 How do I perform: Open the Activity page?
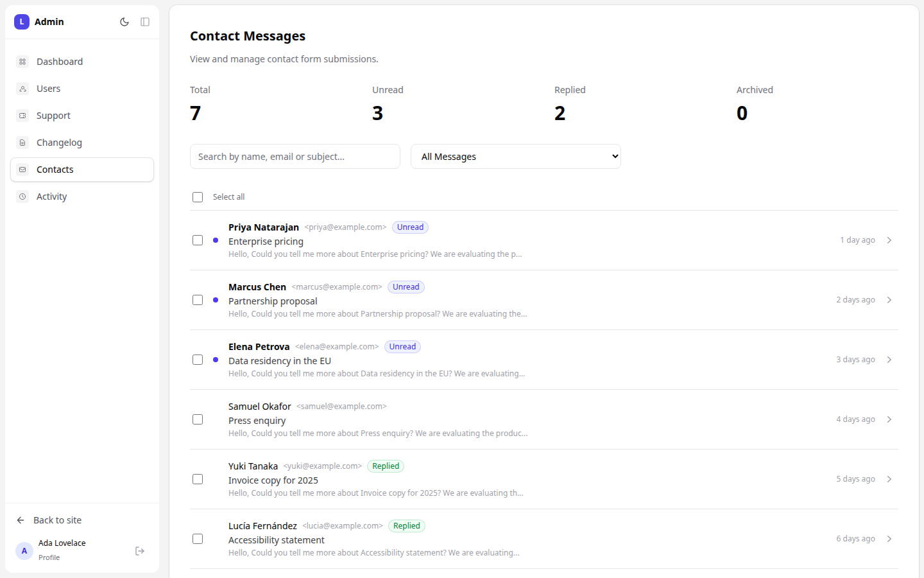tap(82, 197)
